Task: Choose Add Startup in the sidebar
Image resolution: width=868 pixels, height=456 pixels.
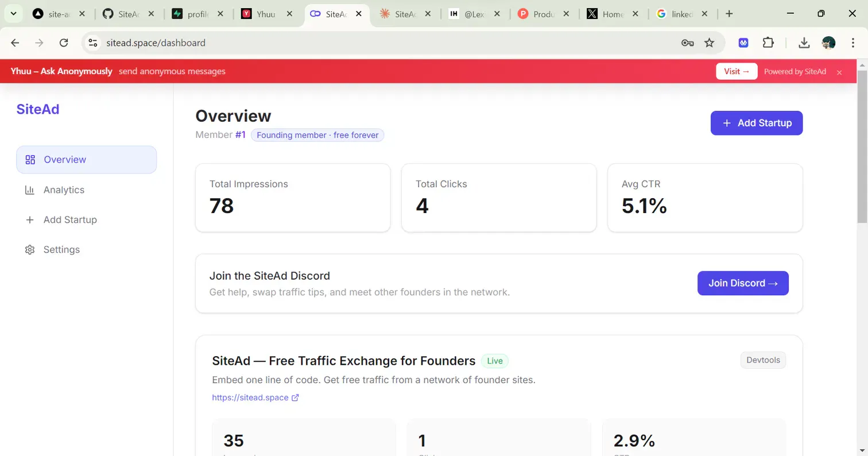Action: [x=86, y=219]
